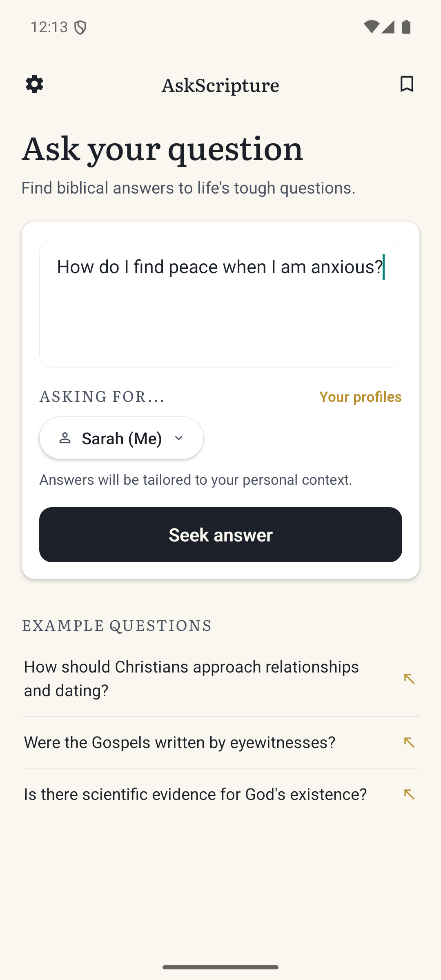Screen dimensions: 441x980
Task: Tap arrow beside Gospels eyewitnesses question
Action: (x=409, y=742)
